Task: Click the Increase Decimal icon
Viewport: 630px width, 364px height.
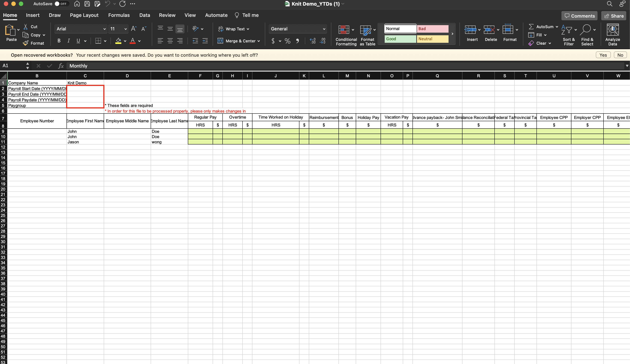Action: point(313,41)
